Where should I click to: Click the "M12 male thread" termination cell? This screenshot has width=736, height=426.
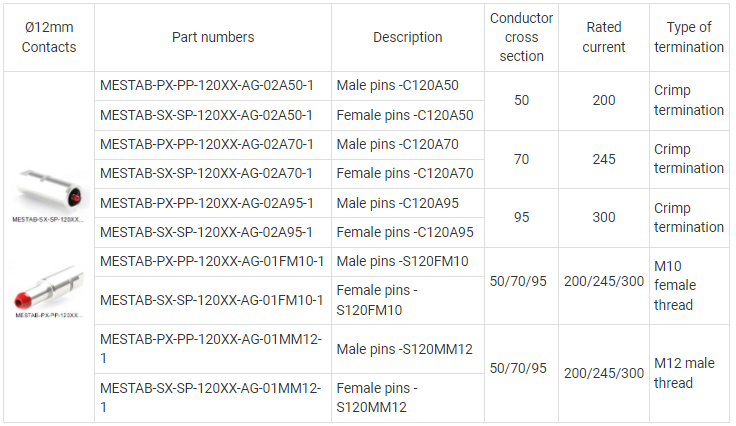685,373
